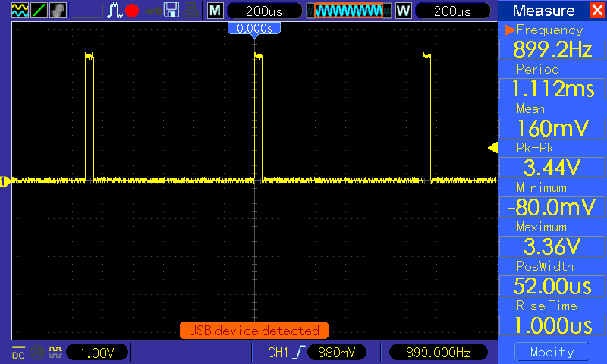Click the 0.000s horizontal trigger position marker
The height and width of the screenshot is (364, 607).
tap(254, 30)
